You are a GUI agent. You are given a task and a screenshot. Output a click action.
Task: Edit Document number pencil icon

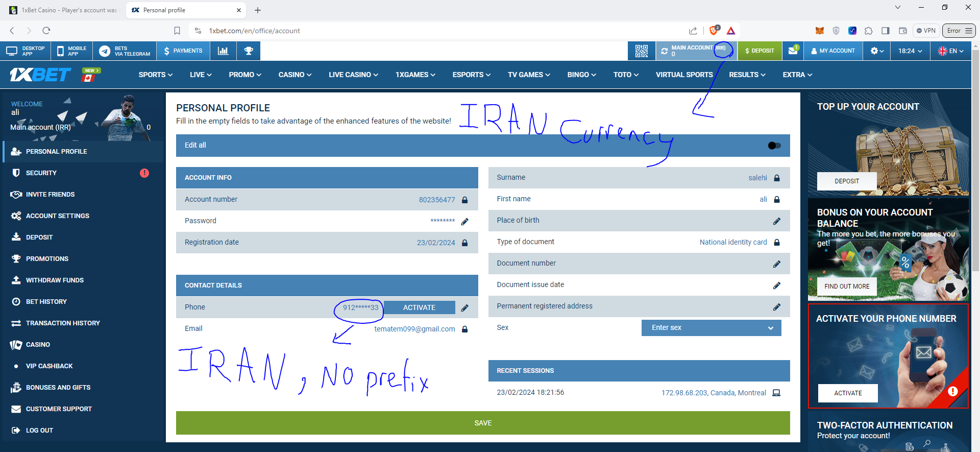click(x=776, y=264)
